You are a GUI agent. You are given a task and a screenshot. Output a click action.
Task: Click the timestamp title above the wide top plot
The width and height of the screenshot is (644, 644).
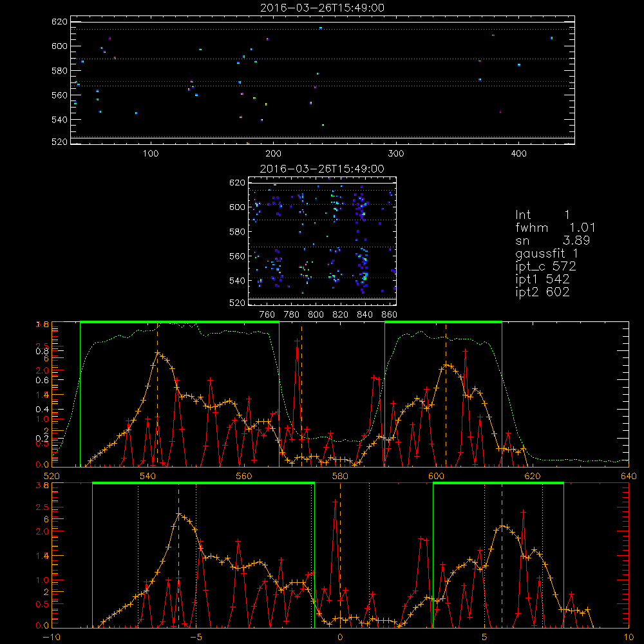tap(322, 8)
